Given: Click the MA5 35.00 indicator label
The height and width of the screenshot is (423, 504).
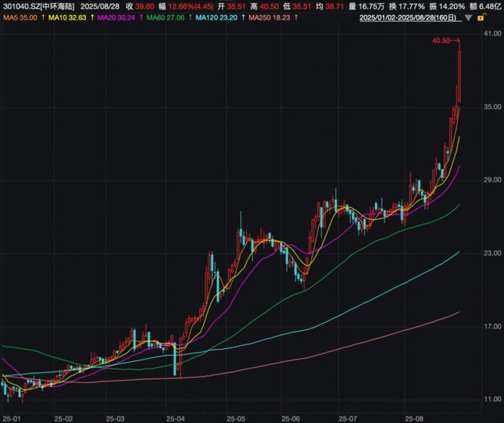Looking at the screenshot, I should point(20,17).
